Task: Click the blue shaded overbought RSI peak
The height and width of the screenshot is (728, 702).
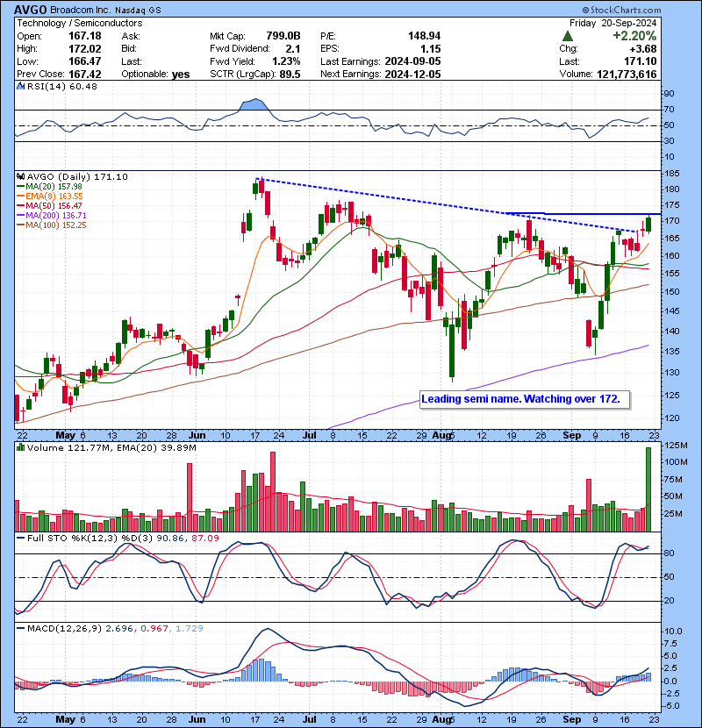Action: click(x=254, y=104)
